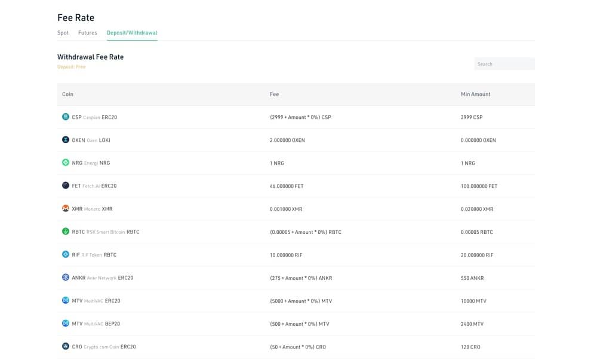This screenshot has width=597, height=364.
Task: Switch to the Futures tab
Action: (x=88, y=33)
